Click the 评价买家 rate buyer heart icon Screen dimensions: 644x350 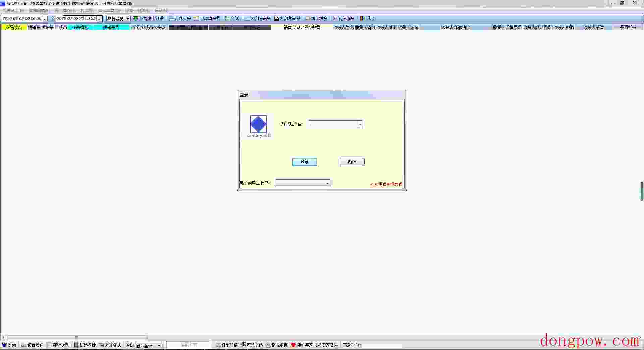point(293,345)
